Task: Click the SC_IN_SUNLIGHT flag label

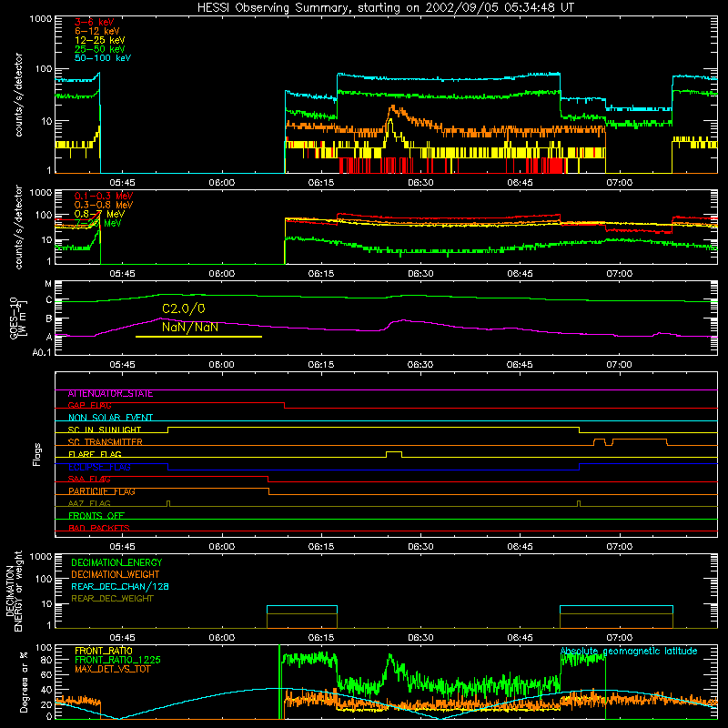Action: pyautogui.click(x=105, y=430)
